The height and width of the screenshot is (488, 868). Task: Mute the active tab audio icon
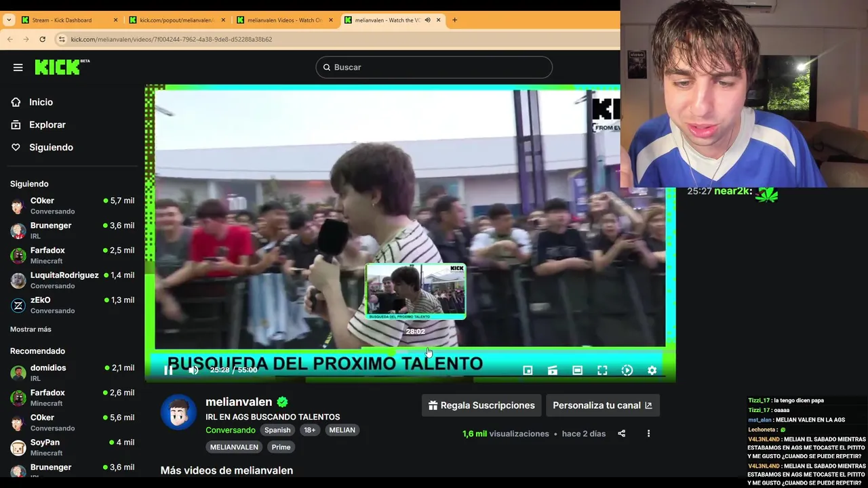427,20
